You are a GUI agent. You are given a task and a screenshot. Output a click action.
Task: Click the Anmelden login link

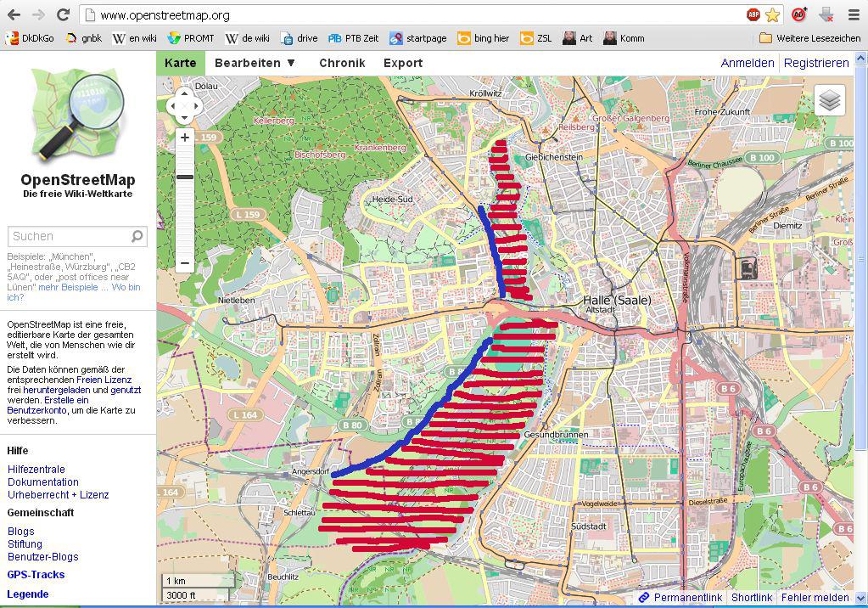coord(747,63)
